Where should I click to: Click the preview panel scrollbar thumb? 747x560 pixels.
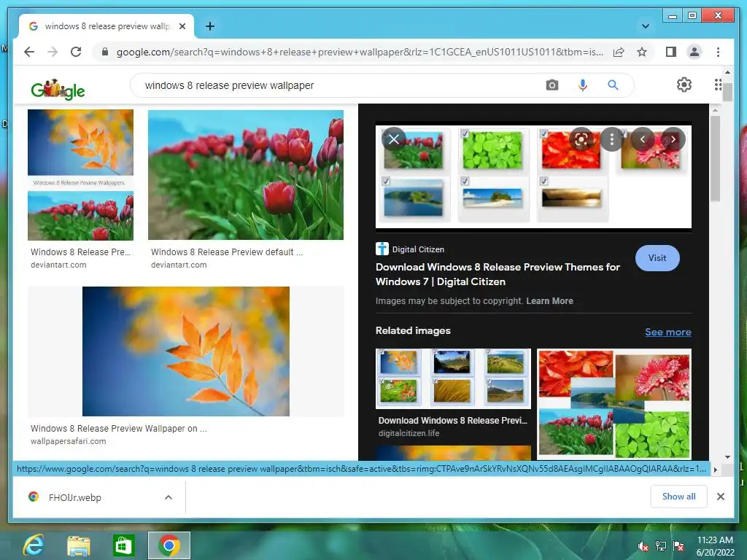pos(715,159)
